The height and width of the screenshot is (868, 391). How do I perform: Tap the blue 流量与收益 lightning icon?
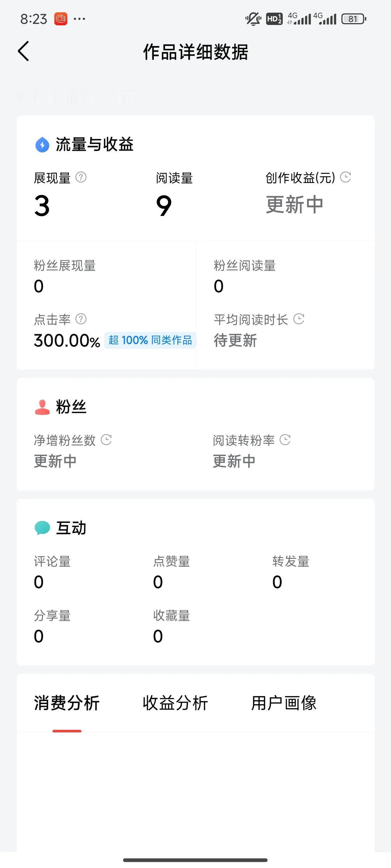tap(42, 145)
